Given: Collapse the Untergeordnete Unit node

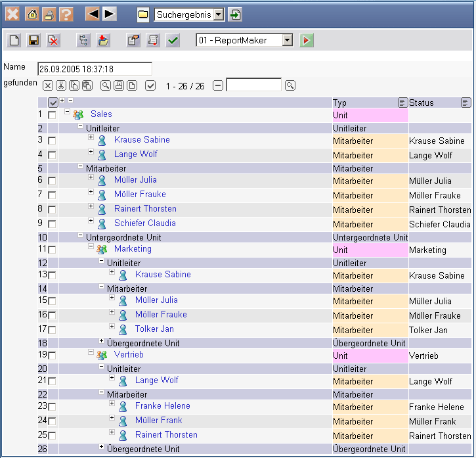Looking at the screenshot, I should coord(81,237).
